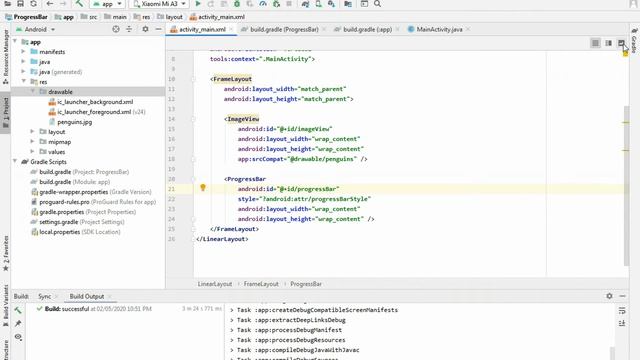Click the src breadcrumb
Viewport: 640px width, 360px height.
coord(89,17)
